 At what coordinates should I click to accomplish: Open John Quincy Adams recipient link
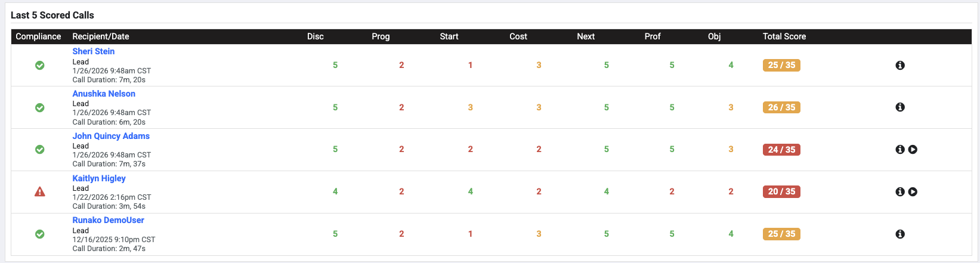point(111,136)
